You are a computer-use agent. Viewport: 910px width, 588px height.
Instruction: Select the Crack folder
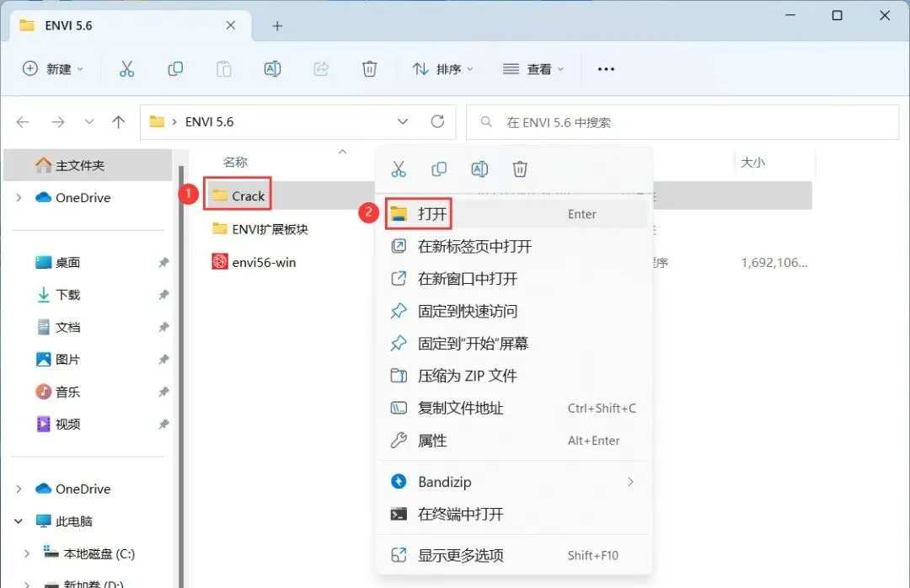coord(238,195)
